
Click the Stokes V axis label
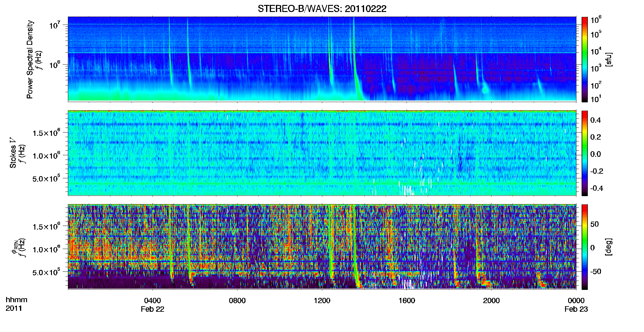click(x=13, y=153)
